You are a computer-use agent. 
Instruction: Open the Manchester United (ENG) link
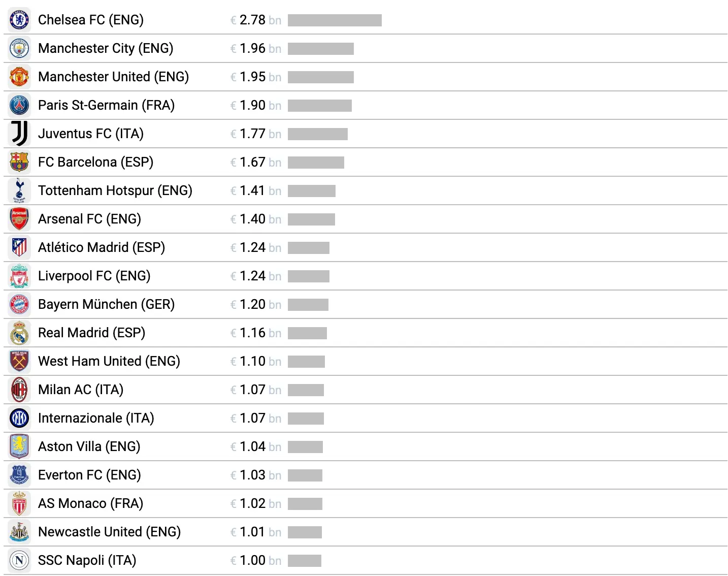113,77
